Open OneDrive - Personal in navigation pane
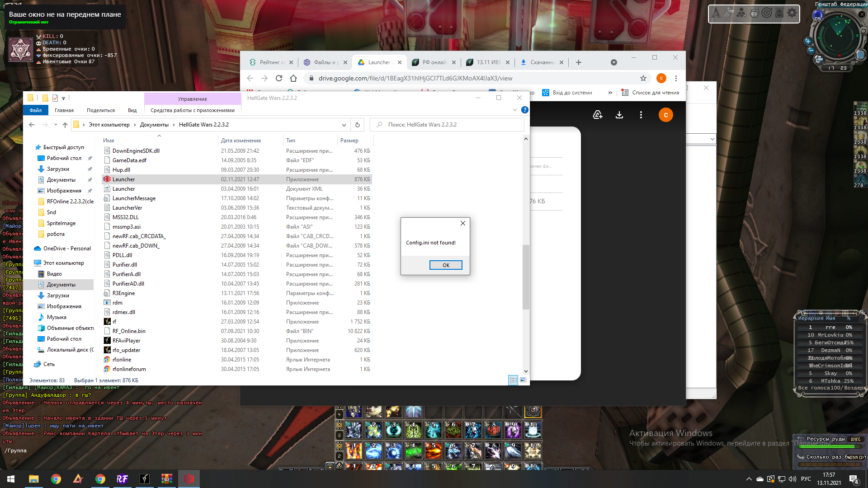The width and height of the screenshot is (868, 488). click(67, 249)
